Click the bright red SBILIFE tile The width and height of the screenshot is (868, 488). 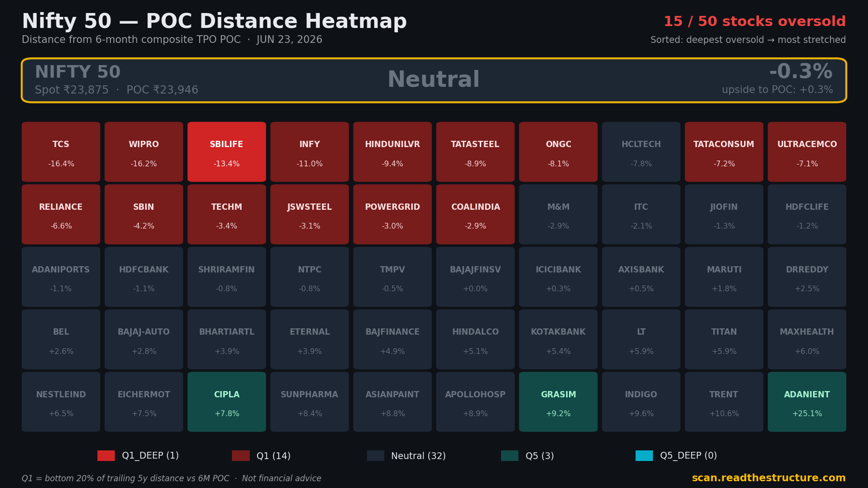[227, 152]
